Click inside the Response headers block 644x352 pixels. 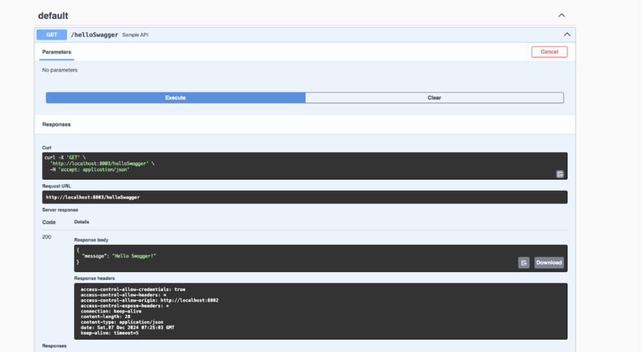click(258, 311)
